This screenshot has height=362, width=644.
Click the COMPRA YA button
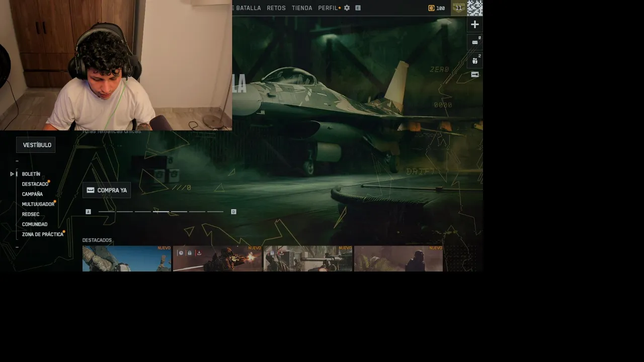click(x=107, y=190)
